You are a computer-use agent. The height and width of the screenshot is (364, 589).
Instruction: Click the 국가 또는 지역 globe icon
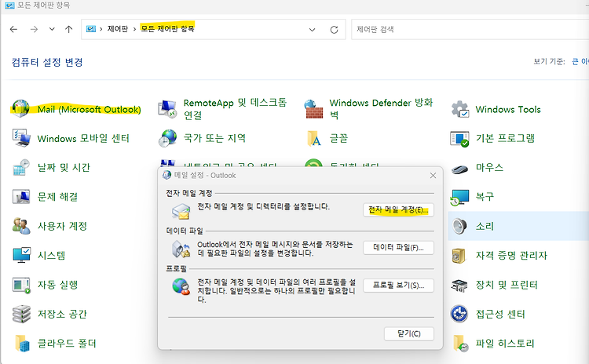[x=167, y=138]
